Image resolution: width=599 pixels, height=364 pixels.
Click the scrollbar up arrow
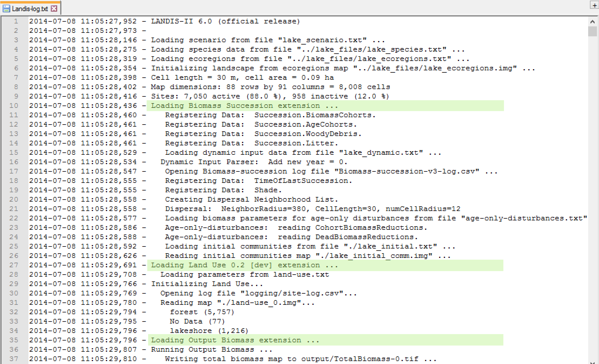pos(593,22)
